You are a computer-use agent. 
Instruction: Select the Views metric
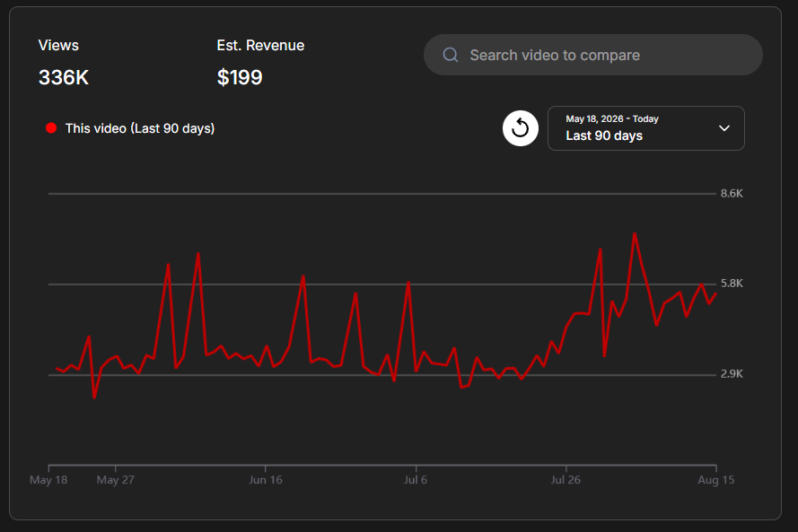tap(58, 45)
